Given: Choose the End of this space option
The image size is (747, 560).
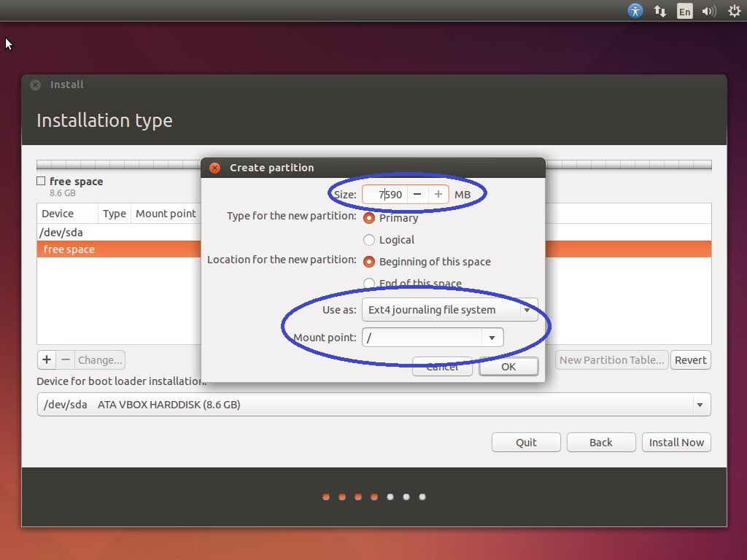Looking at the screenshot, I should (369, 284).
